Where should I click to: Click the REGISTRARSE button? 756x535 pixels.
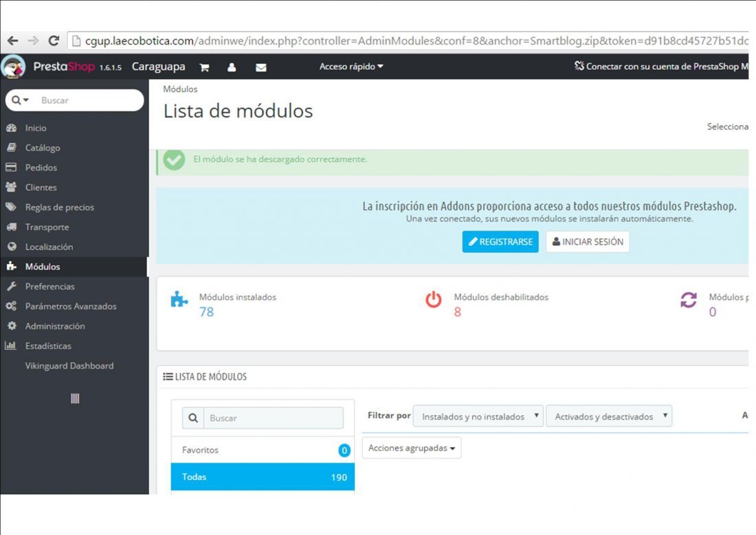pos(500,241)
